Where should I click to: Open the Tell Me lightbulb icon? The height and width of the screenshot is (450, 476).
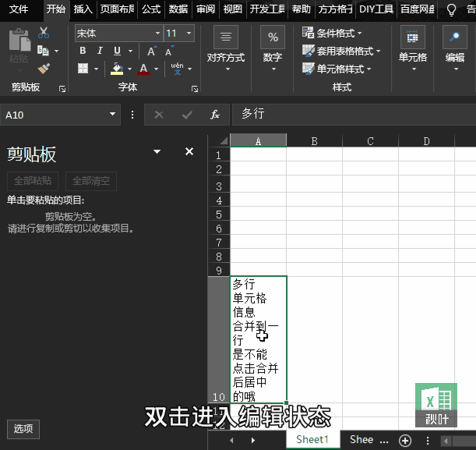[x=451, y=9]
